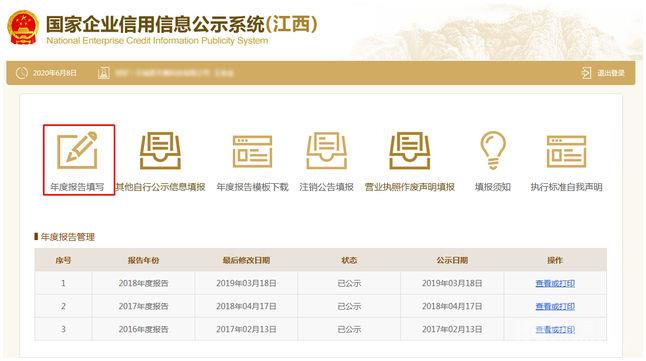View or print 2018年度报告 link
The height and width of the screenshot is (361, 646).
[555, 284]
